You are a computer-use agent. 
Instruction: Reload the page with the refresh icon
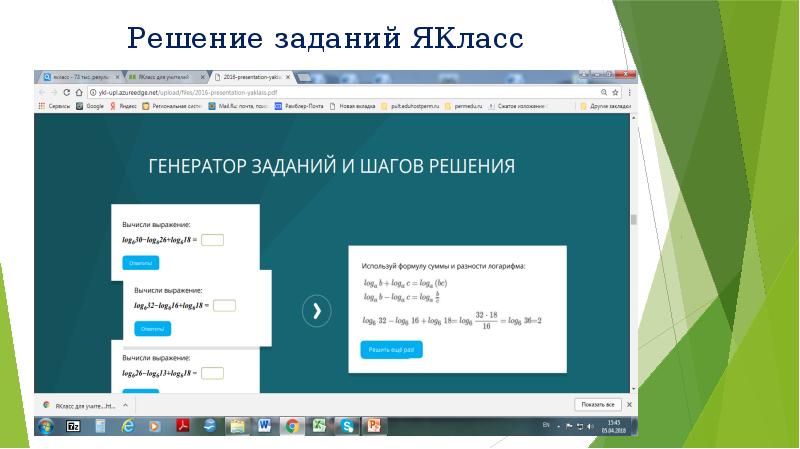66,92
